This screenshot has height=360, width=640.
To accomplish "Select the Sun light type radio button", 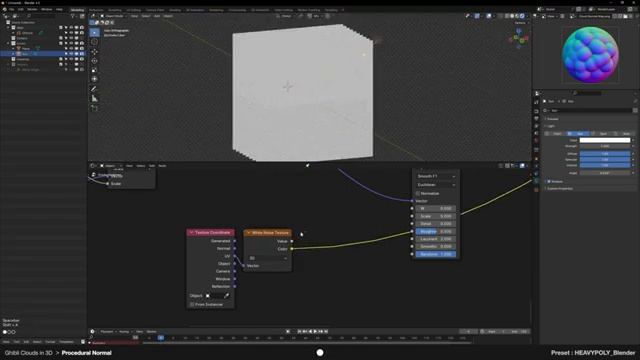I will (x=577, y=133).
